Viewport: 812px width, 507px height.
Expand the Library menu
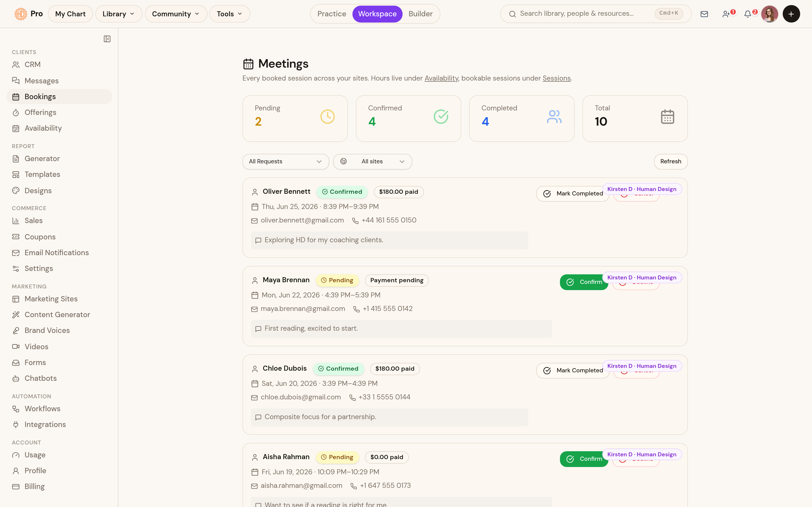(x=119, y=14)
